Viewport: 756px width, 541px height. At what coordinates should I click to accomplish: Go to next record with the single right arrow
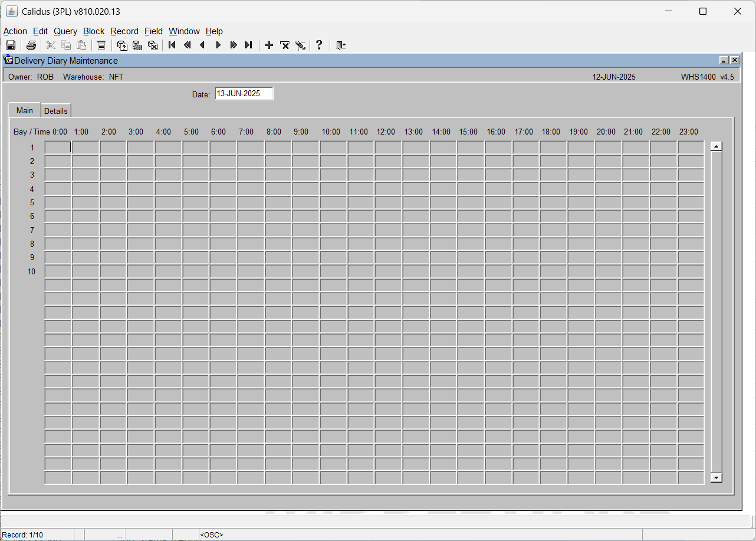[x=218, y=45]
